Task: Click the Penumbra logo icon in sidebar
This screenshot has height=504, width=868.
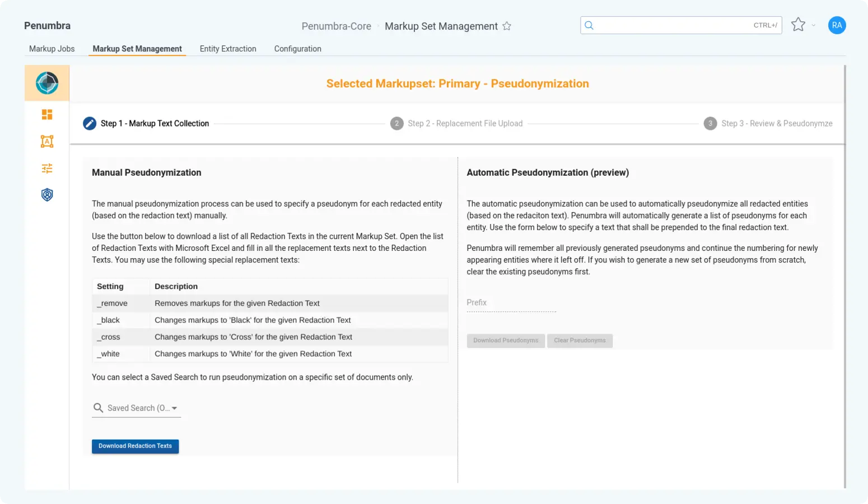Action: 47,83
